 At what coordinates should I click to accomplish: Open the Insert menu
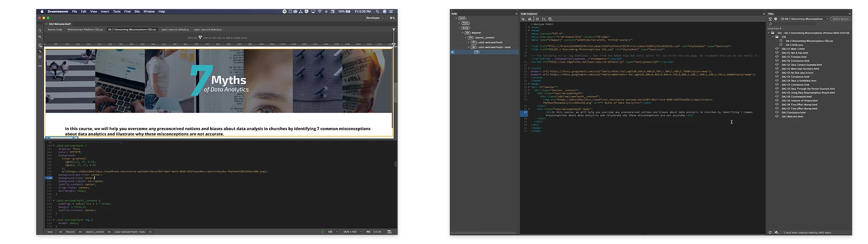coord(105,11)
